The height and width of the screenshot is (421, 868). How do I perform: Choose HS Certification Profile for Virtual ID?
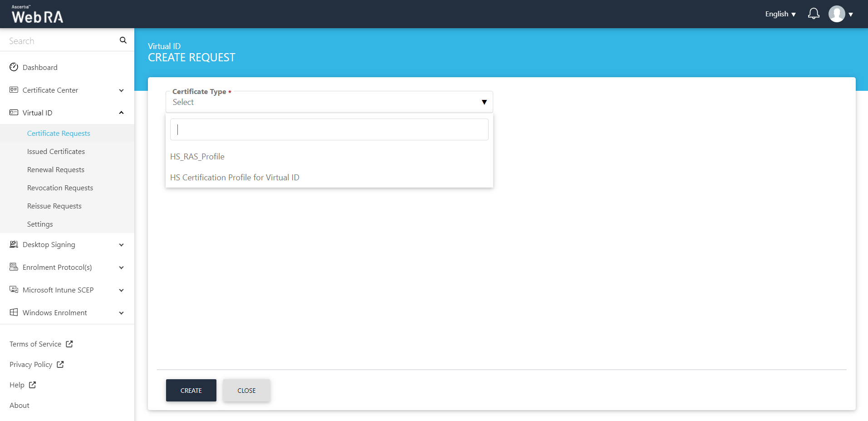(235, 178)
